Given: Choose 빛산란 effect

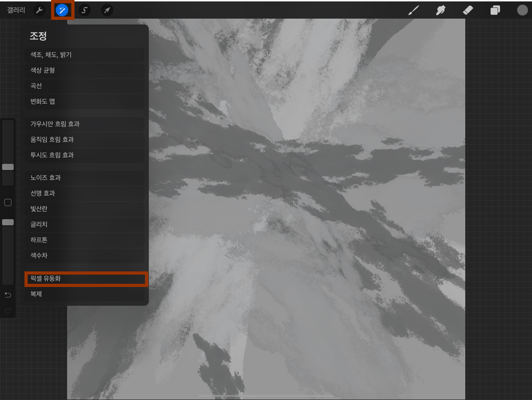Looking at the screenshot, I should coord(85,209).
